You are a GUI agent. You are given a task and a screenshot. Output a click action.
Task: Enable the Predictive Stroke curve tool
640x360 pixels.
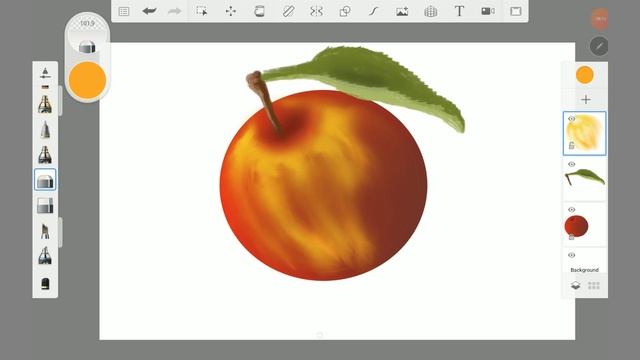tap(373, 11)
